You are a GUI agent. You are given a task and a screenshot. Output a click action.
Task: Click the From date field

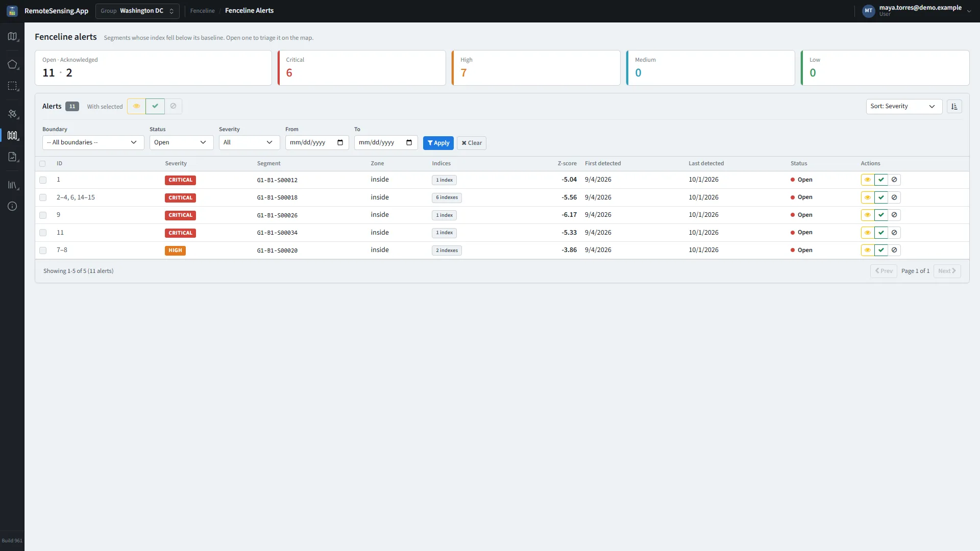coord(317,142)
